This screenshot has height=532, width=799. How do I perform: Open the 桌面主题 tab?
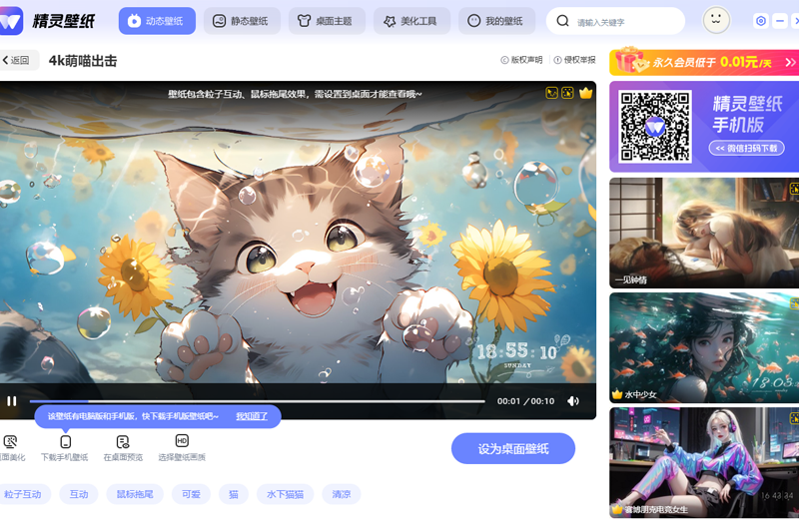tap(327, 21)
